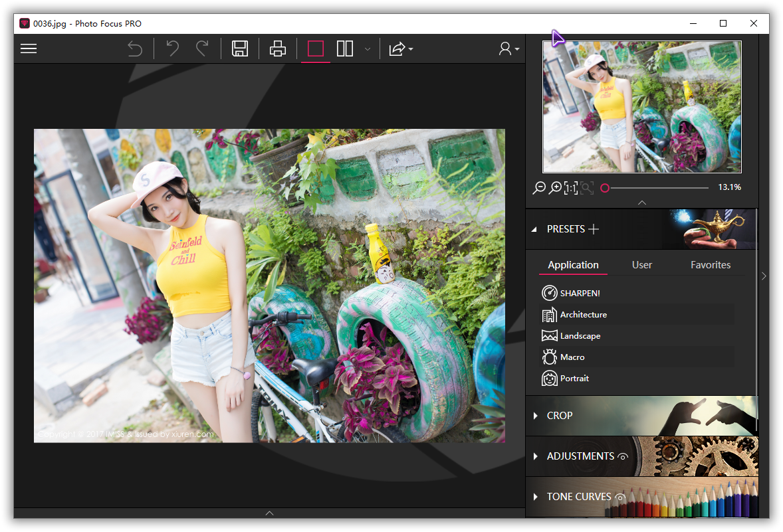
Task: Click the zoom in magnifier icon
Action: [555, 188]
